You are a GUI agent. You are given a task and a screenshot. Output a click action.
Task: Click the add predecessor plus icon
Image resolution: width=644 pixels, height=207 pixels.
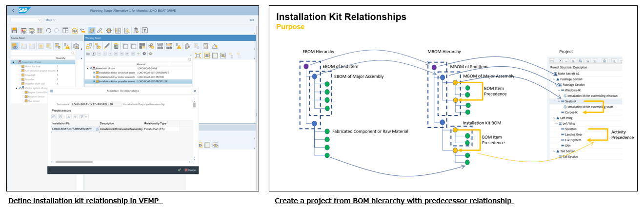[54, 117]
